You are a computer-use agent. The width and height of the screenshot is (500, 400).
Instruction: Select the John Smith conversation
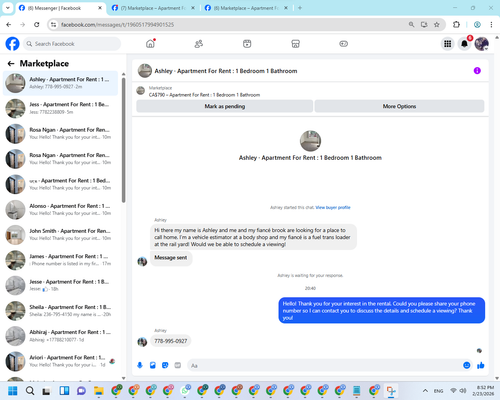click(x=61, y=235)
